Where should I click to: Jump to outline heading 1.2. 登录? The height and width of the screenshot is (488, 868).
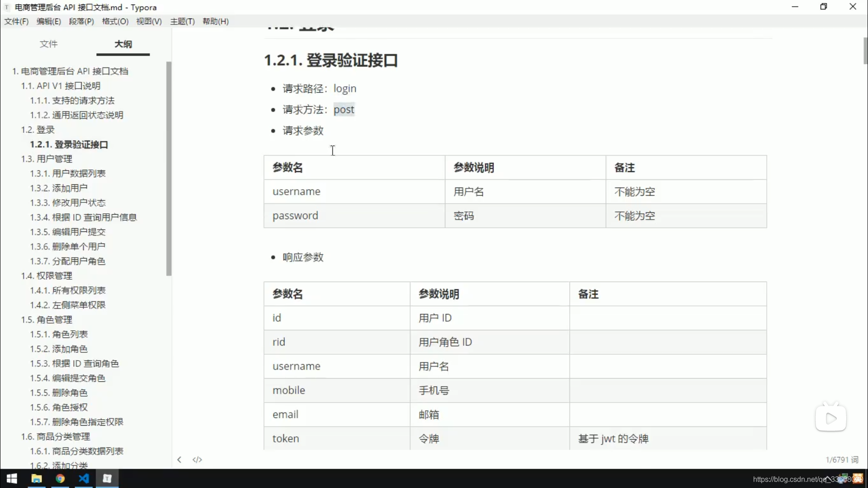[x=38, y=130]
